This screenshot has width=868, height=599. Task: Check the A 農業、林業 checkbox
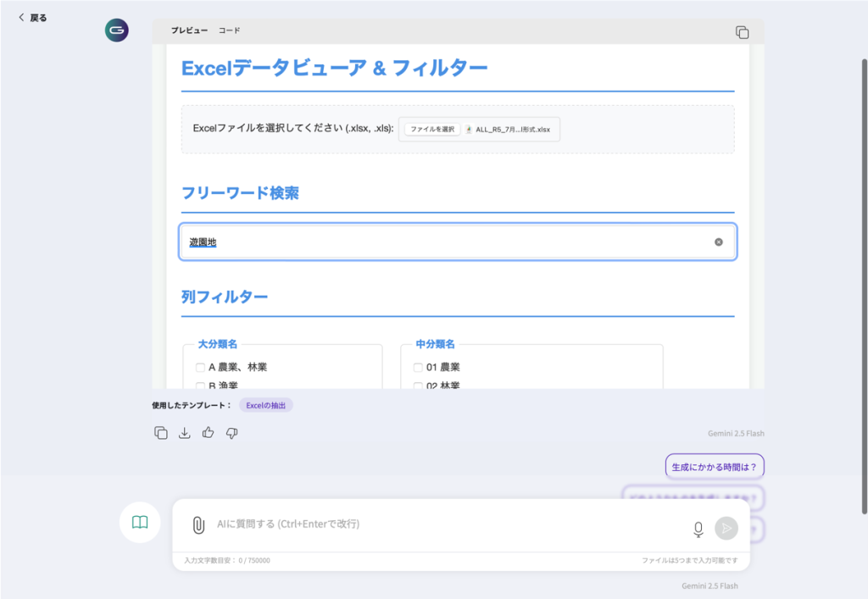(x=201, y=368)
